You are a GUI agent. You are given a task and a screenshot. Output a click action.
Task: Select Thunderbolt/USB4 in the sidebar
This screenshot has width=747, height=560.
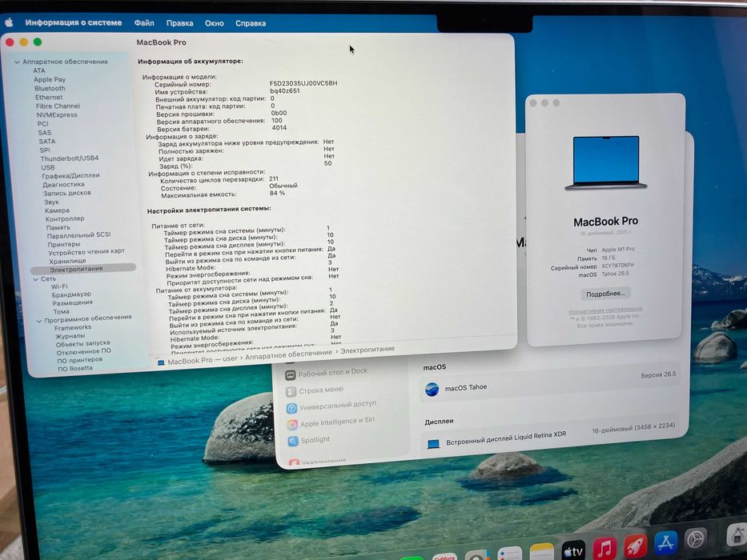click(70, 158)
